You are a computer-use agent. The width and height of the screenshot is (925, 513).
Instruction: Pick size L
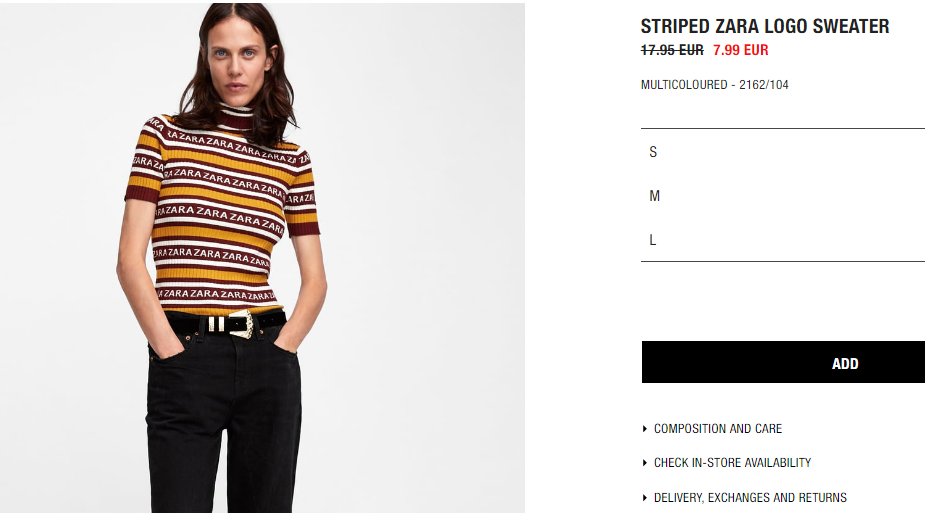pos(783,240)
